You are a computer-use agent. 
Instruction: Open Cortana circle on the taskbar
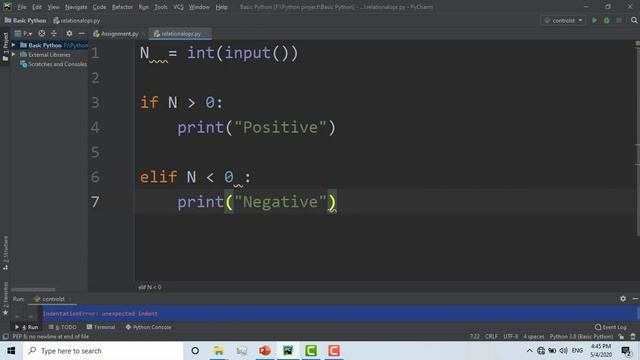coord(195,351)
